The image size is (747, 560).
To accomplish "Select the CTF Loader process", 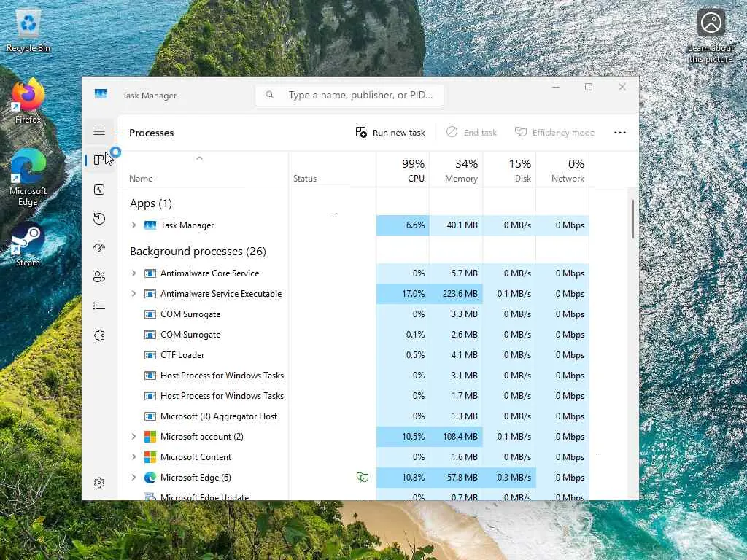I will pyautogui.click(x=354, y=355).
